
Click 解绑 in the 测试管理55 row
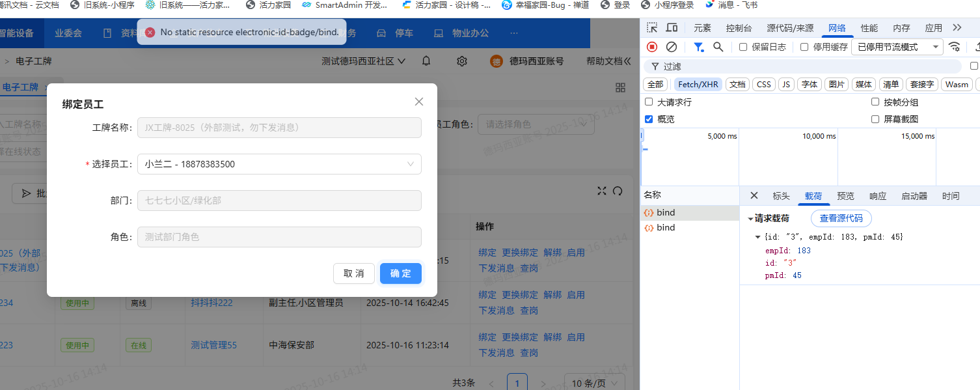click(552, 337)
